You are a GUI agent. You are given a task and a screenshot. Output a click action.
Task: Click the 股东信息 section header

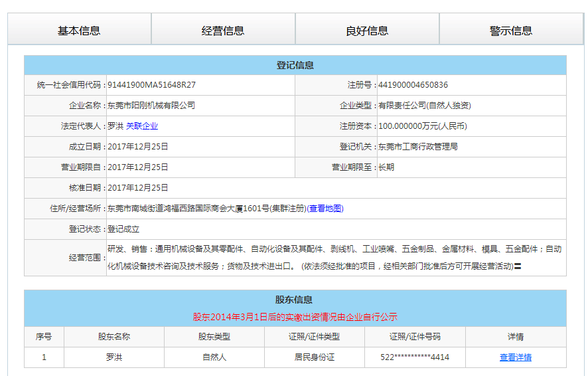pos(295,300)
